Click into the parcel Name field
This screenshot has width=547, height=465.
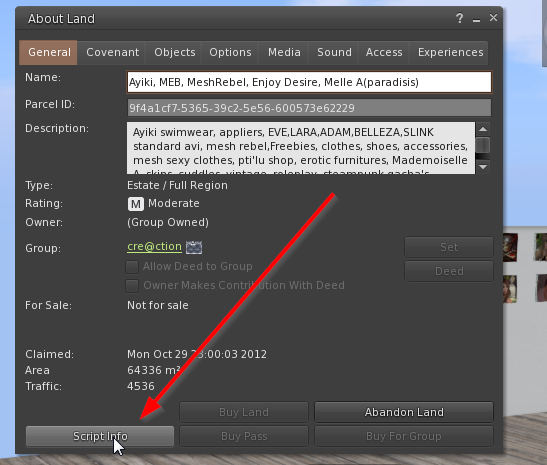point(309,82)
